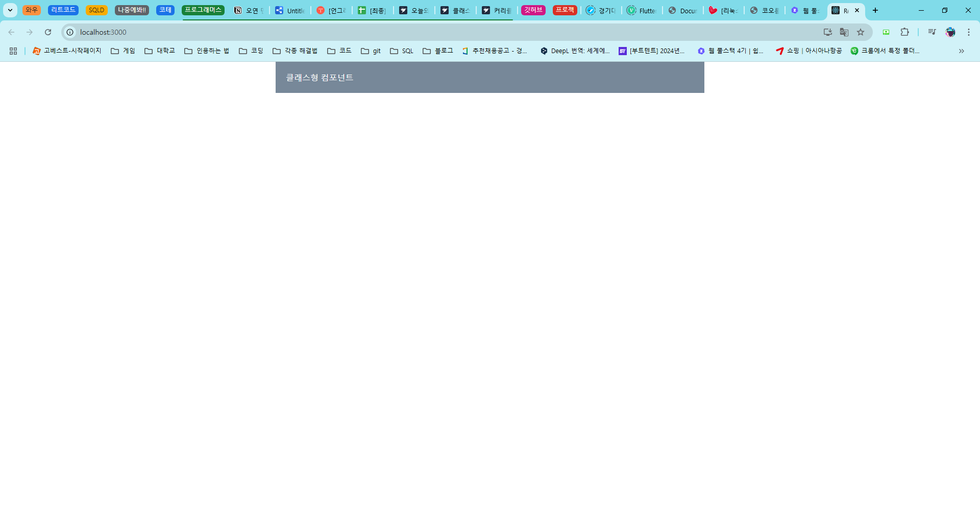Open the SQL bookmark folder

(402, 51)
